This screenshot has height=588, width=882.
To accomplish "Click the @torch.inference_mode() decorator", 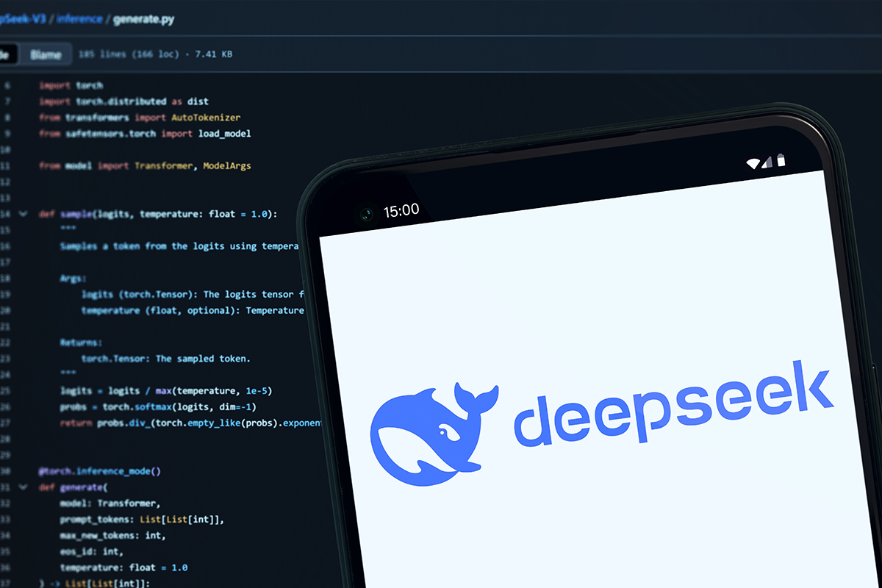I will [99, 471].
